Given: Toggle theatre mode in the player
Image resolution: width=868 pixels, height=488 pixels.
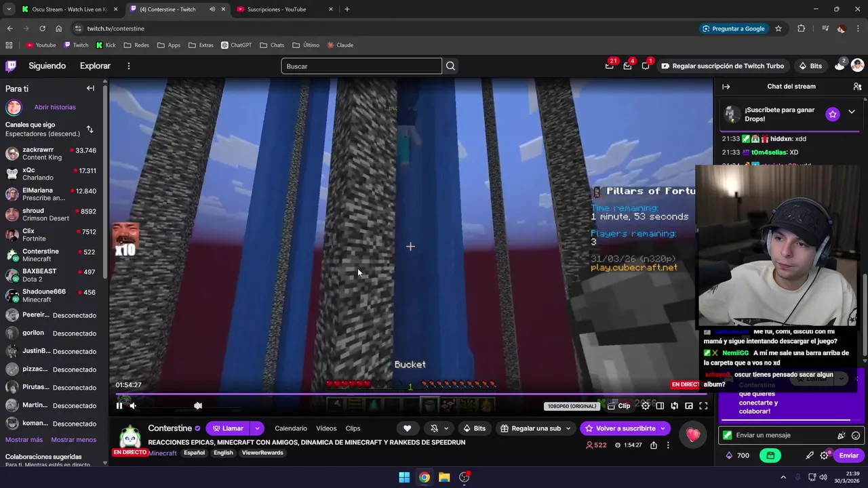Looking at the screenshot, I should [660, 406].
